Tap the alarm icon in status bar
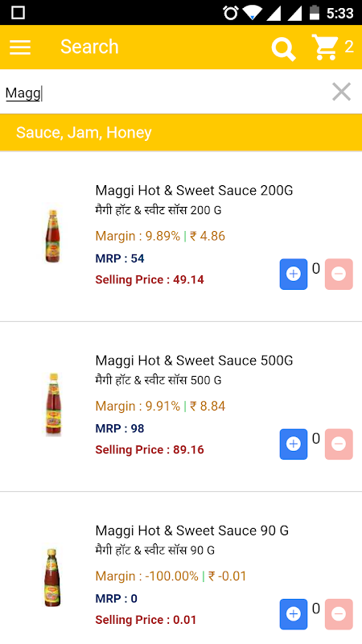Image resolution: width=362 pixels, height=644 pixels. (x=231, y=13)
